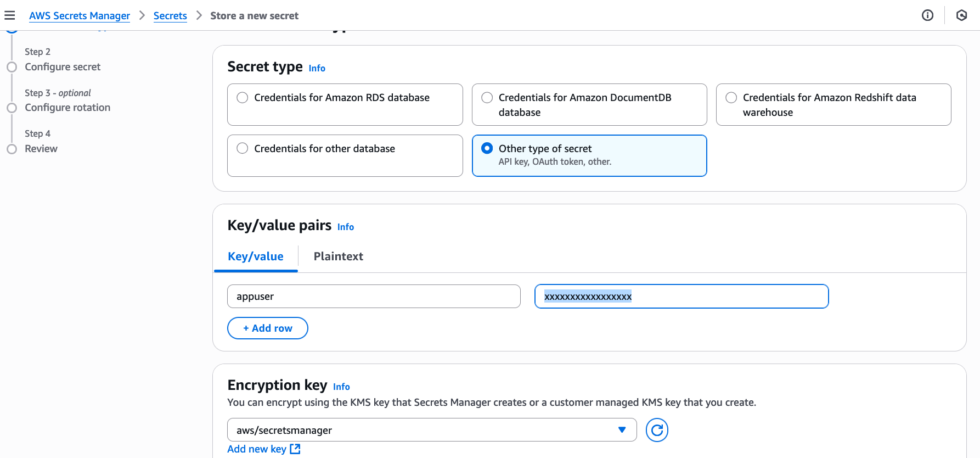Click external link icon beside Add new key

[295, 449]
